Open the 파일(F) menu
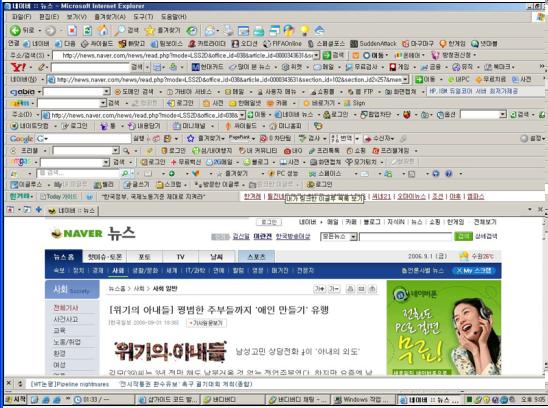Image resolution: width=548 pixels, height=408 pixels. pos(22,17)
